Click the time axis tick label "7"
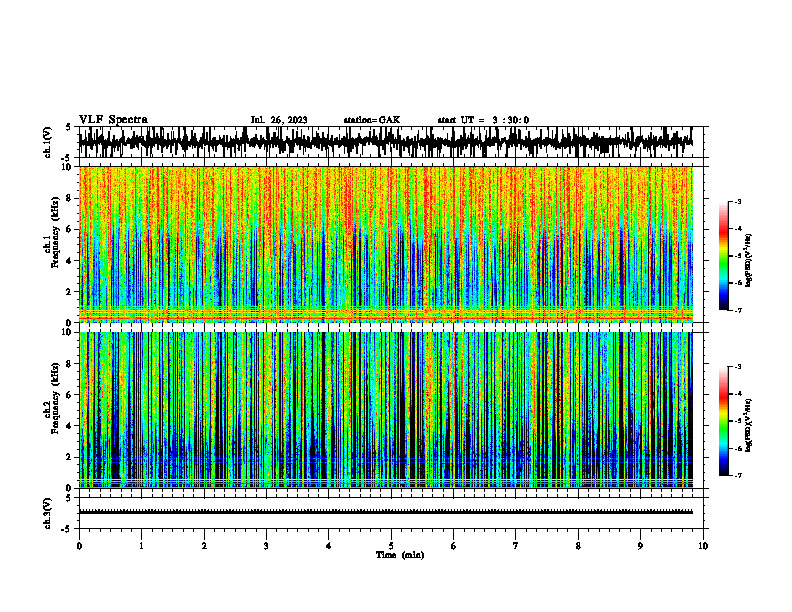The height and width of the screenshot is (612, 792). pyautogui.click(x=516, y=546)
